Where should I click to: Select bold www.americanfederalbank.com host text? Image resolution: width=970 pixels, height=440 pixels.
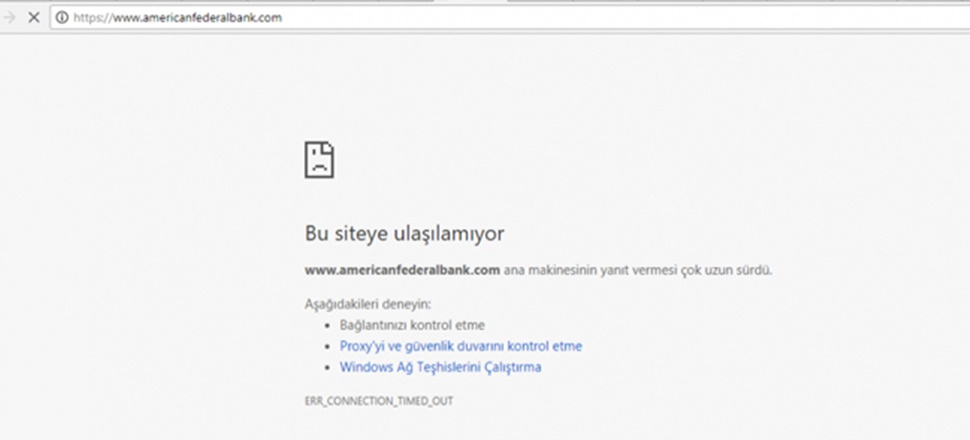coord(402,270)
